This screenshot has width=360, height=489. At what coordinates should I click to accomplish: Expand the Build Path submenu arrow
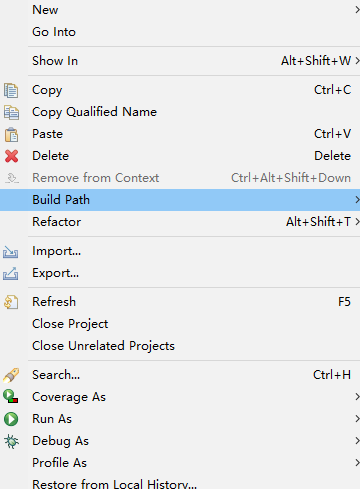coord(357,200)
